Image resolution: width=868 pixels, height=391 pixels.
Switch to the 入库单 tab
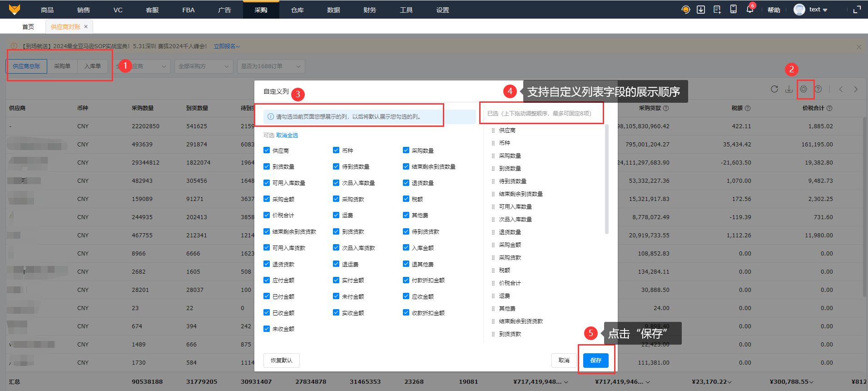(x=93, y=66)
